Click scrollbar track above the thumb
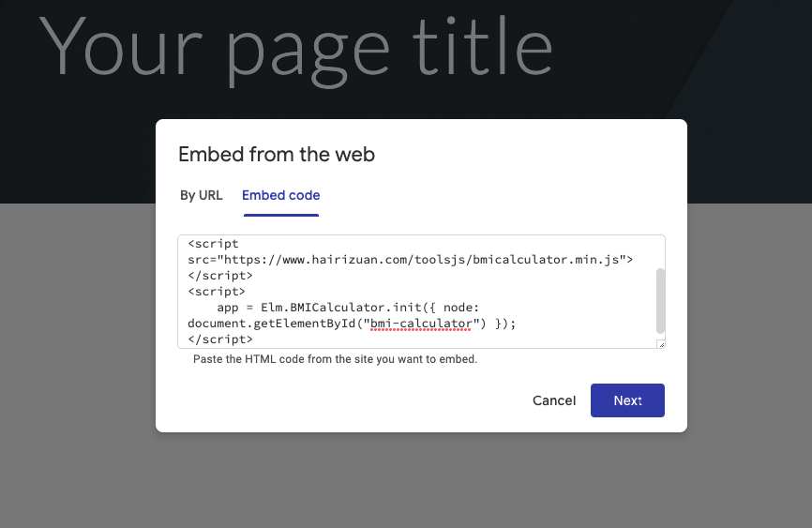The height and width of the screenshot is (528, 812). pos(660,252)
